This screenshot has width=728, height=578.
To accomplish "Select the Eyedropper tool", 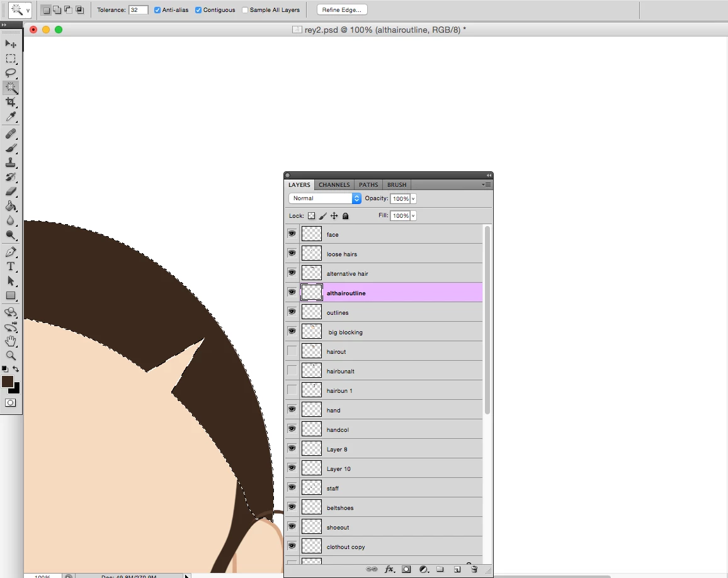I will (x=11, y=116).
